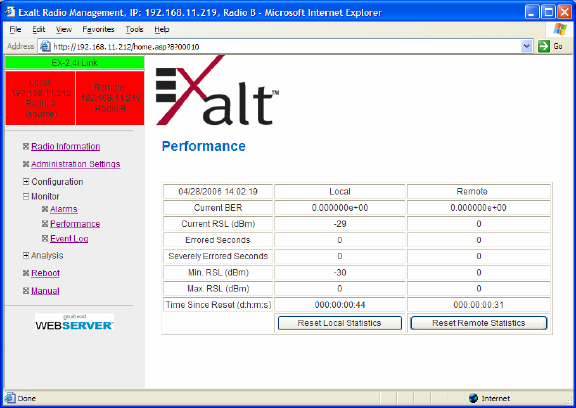This screenshot has height=408, width=576.
Task: Open the File menu
Action: [15, 29]
